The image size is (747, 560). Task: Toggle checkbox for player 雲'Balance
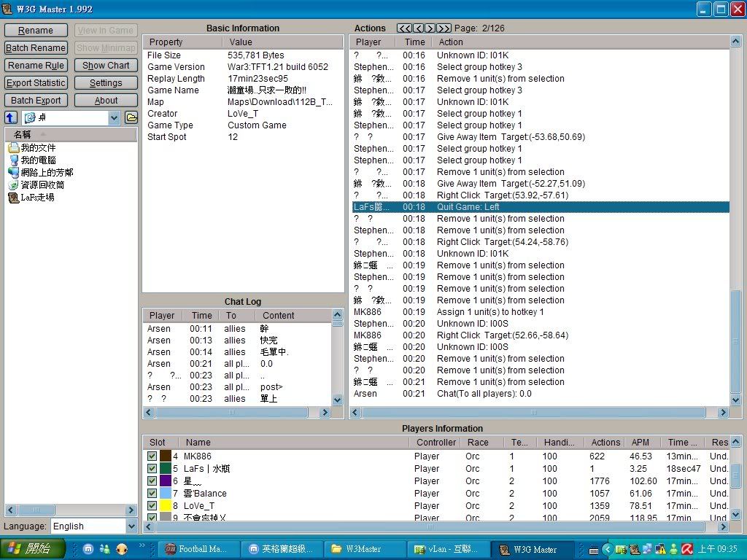(152, 494)
